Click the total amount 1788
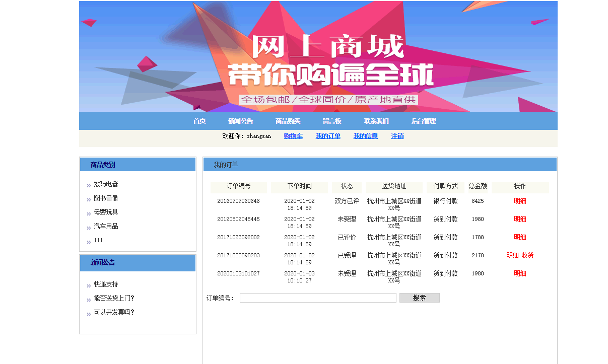This screenshot has height=364, width=608. (x=478, y=237)
